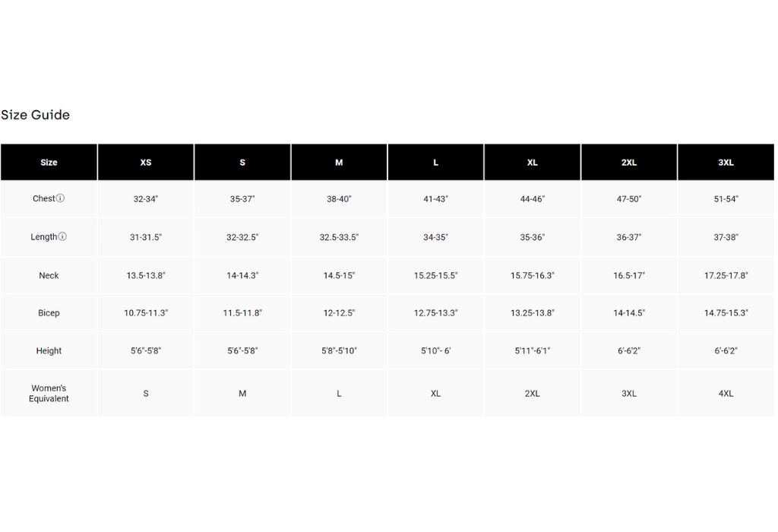Select the 11.5-11.8" bicep cell for S

[x=242, y=313]
